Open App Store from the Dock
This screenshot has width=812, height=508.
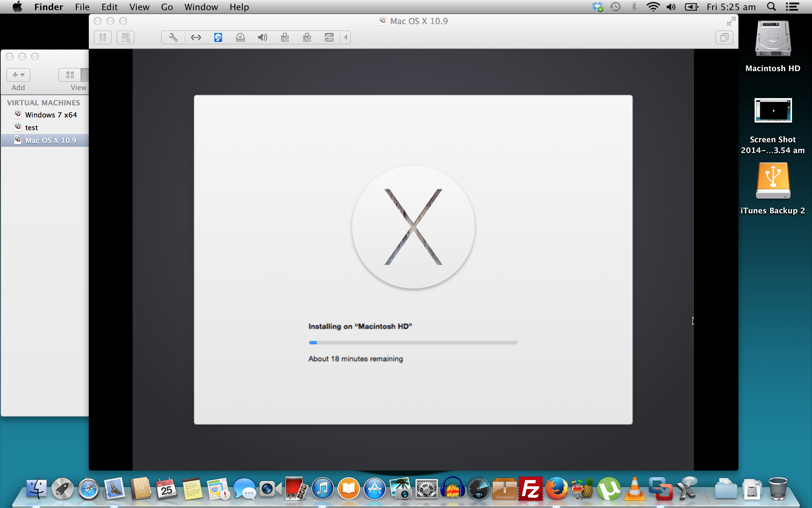(x=375, y=489)
